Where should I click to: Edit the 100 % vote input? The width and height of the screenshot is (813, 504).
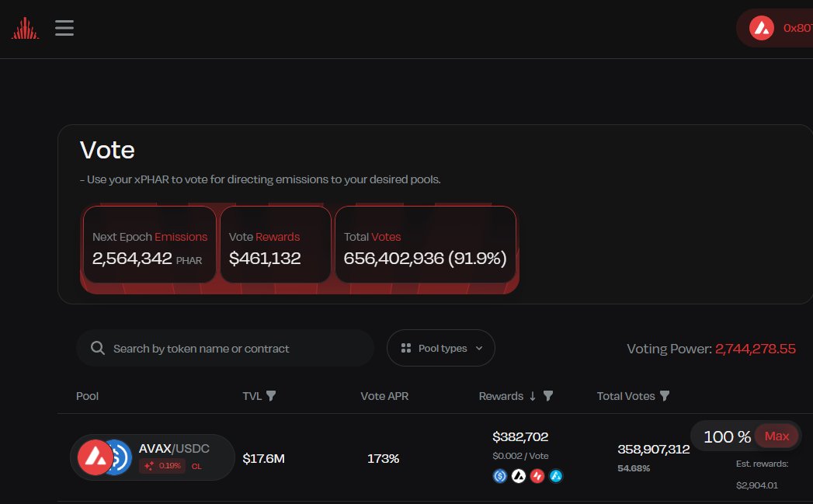727,436
